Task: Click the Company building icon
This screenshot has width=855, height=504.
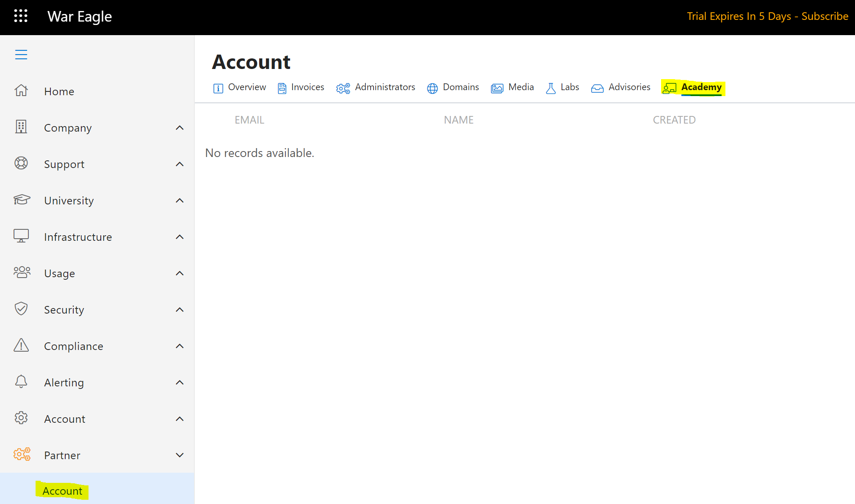Action: pyautogui.click(x=21, y=127)
